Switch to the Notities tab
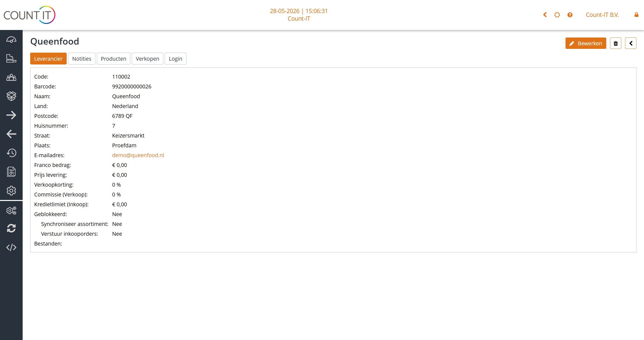The image size is (644, 340). (82, 59)
